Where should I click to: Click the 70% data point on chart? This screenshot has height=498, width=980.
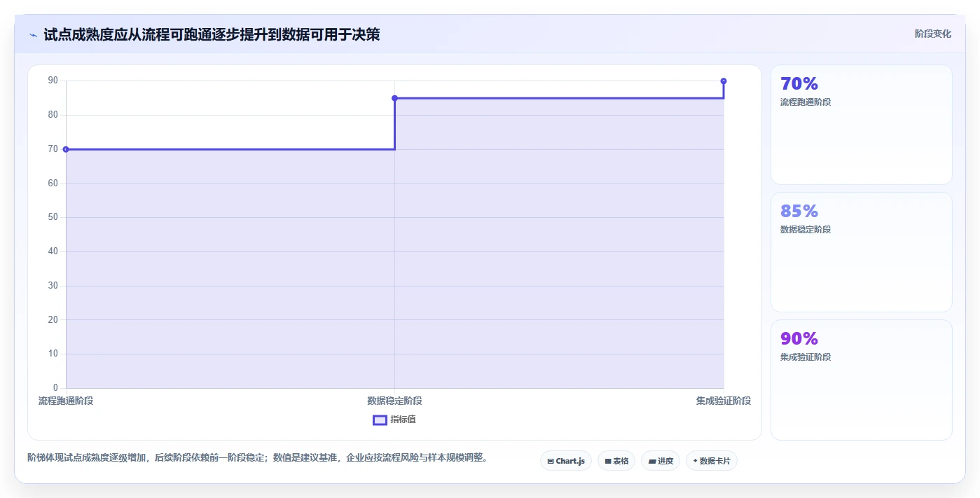coord(66,149)
